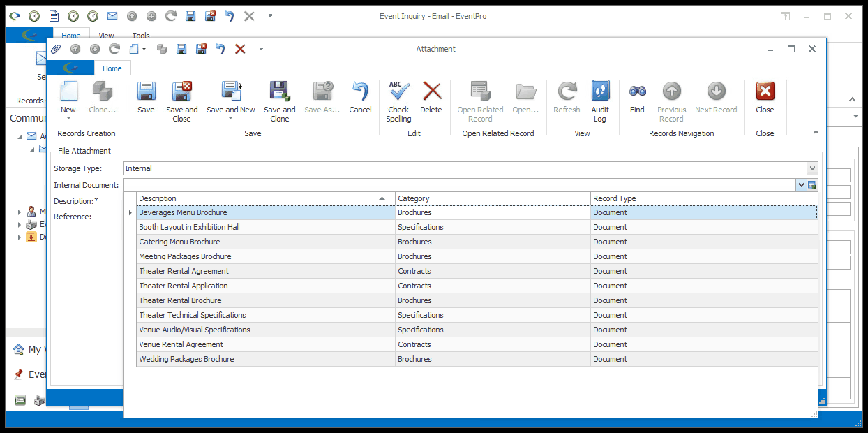Image resolution: width=868 pixels, height=433 pixels.
Task: Click quick-access refresh arrow in Attachment title bar
Action: (114, 49)
